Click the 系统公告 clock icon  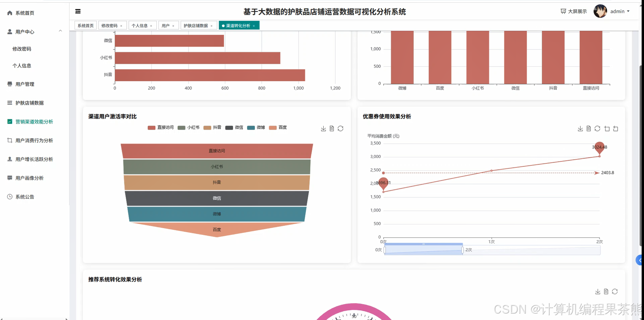coord(10,197)
